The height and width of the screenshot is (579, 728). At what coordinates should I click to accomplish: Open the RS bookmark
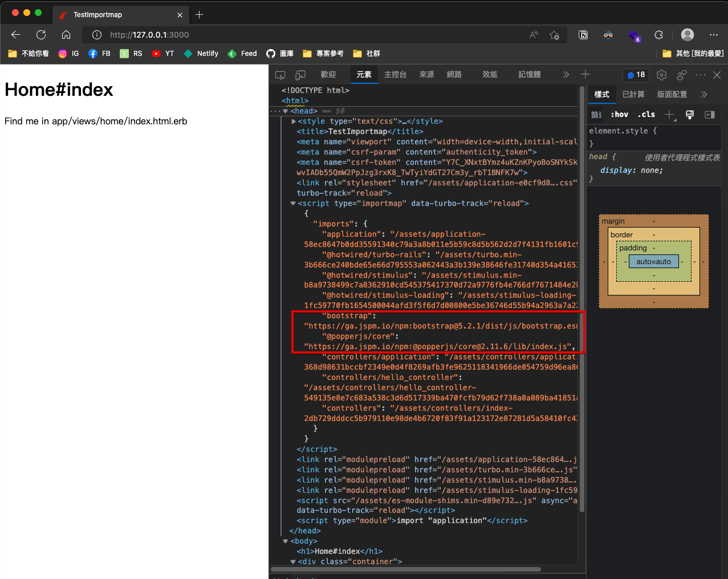point(131,54)
